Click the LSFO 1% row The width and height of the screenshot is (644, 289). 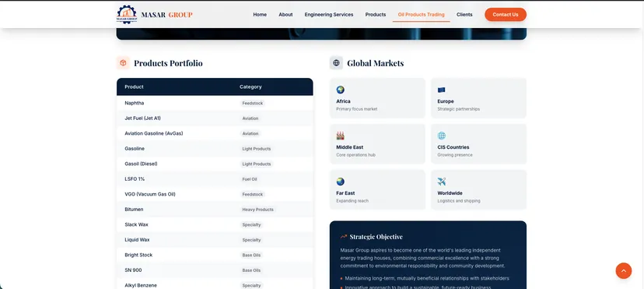pyautogui.click(x=215, y=179)
